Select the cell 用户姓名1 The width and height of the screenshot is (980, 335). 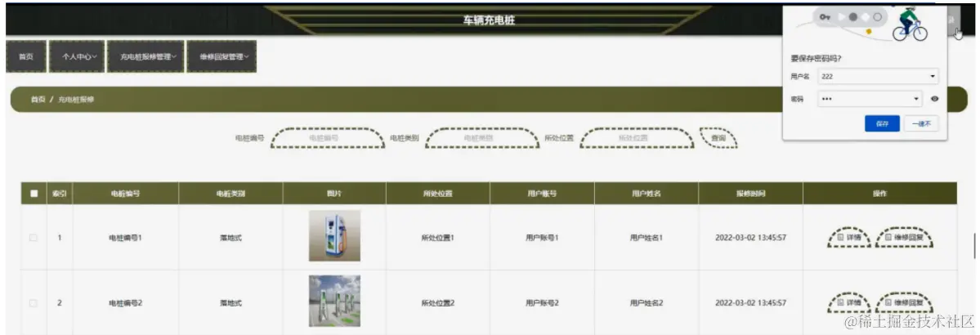(x=647, y=238)
